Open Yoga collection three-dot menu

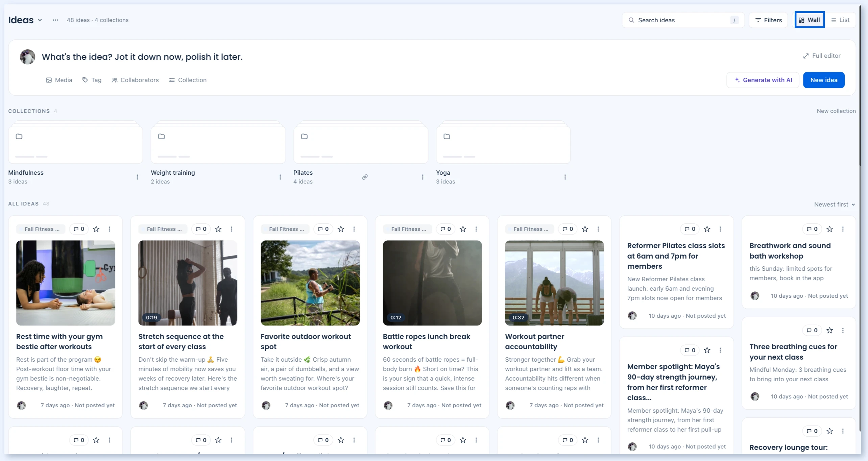tap(565, 177)
